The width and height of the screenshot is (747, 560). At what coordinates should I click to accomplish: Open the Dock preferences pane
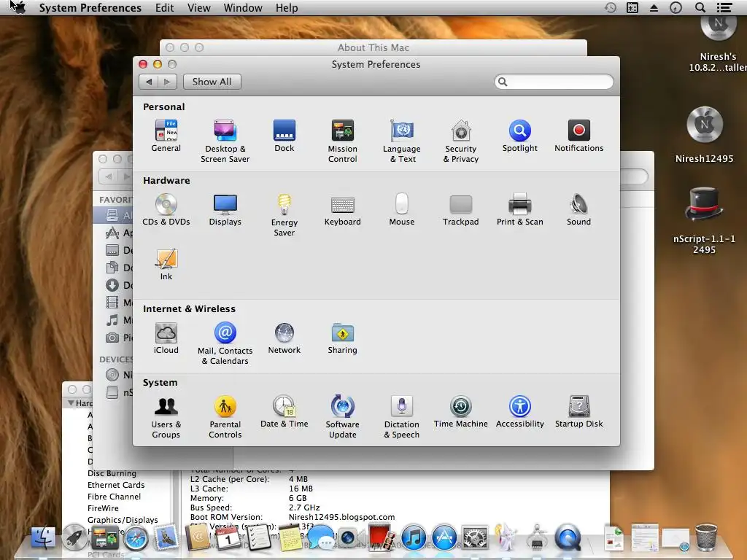point(285,136)
